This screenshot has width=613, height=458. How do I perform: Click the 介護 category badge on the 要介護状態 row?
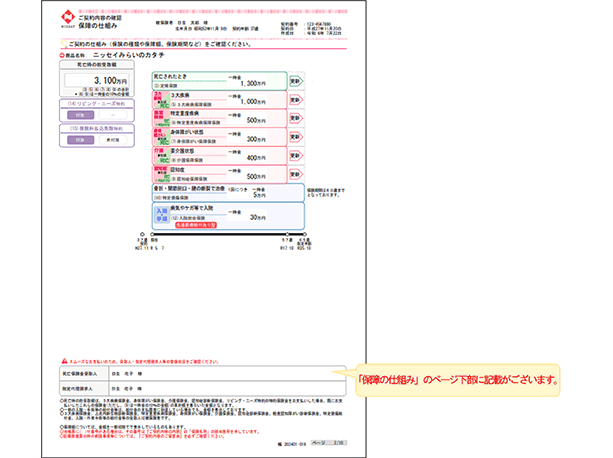click(x=161, y=156)
